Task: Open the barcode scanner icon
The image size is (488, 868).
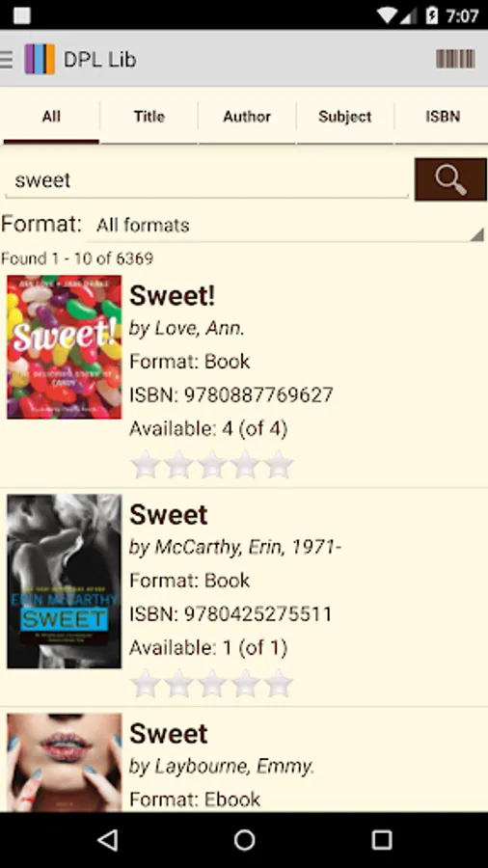Action: click(x=455, y=59)
